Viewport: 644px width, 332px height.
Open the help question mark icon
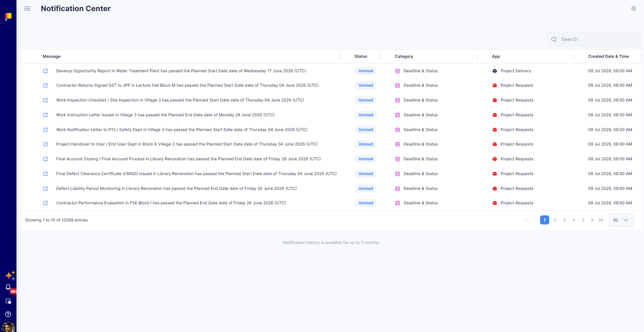[8, 314]
